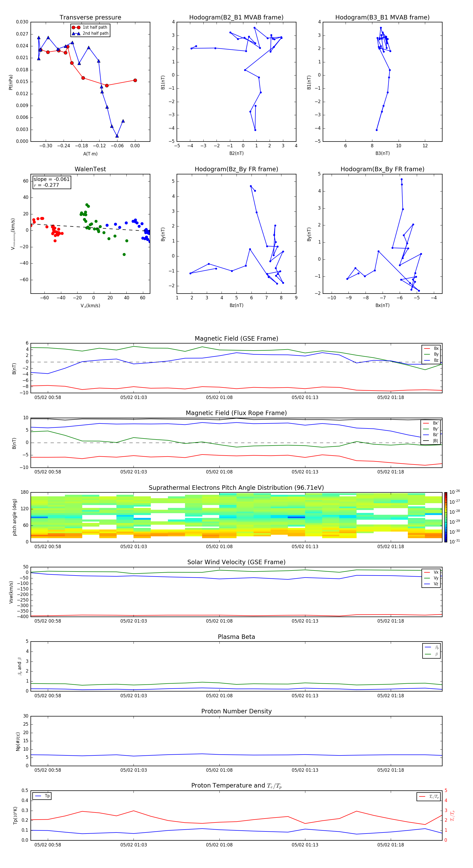Select the Vy entry in velocity legend
473x868 pixels.
point(431,578)
